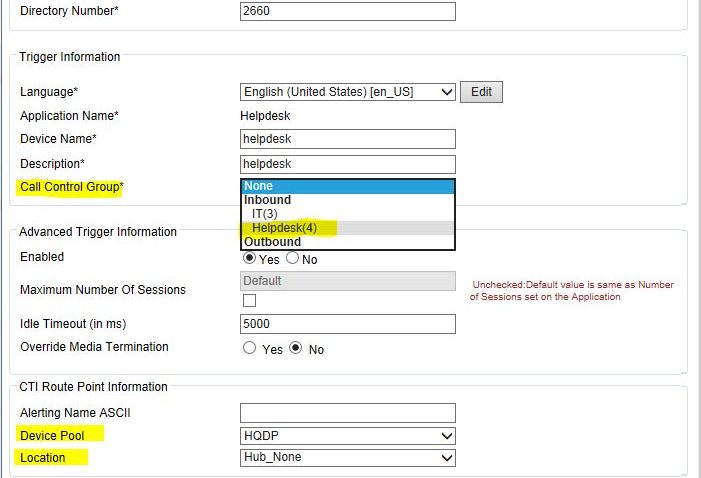Image resolution: width=701 pixels, height=478 pixels.
Task: Select Helpdesk(4) in Call Control Group list
Action: coord(284,228)
